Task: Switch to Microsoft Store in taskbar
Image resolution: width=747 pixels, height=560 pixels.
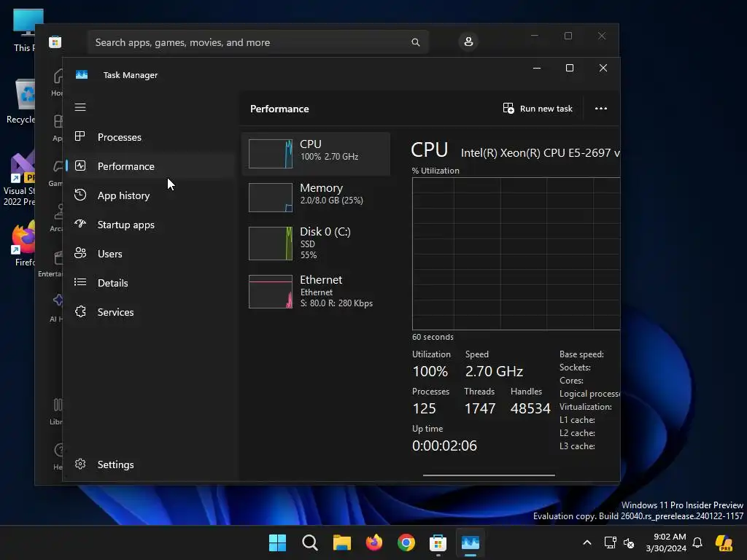Action: [438, 542]
